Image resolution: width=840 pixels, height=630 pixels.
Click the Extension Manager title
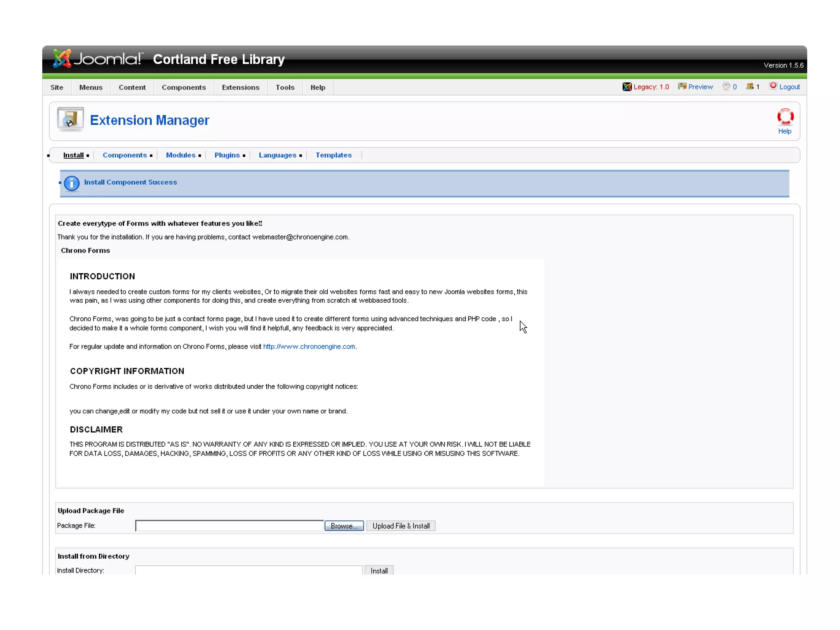point(149,120)
